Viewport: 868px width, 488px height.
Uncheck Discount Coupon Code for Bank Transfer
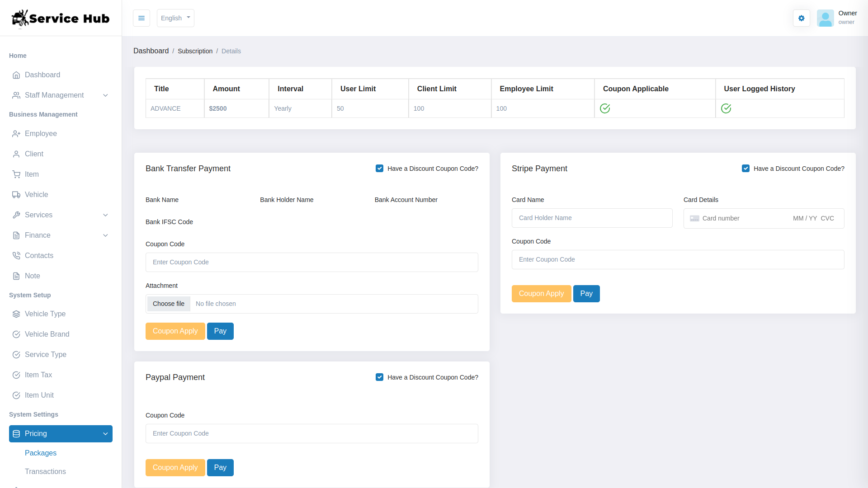coord(379,168)
